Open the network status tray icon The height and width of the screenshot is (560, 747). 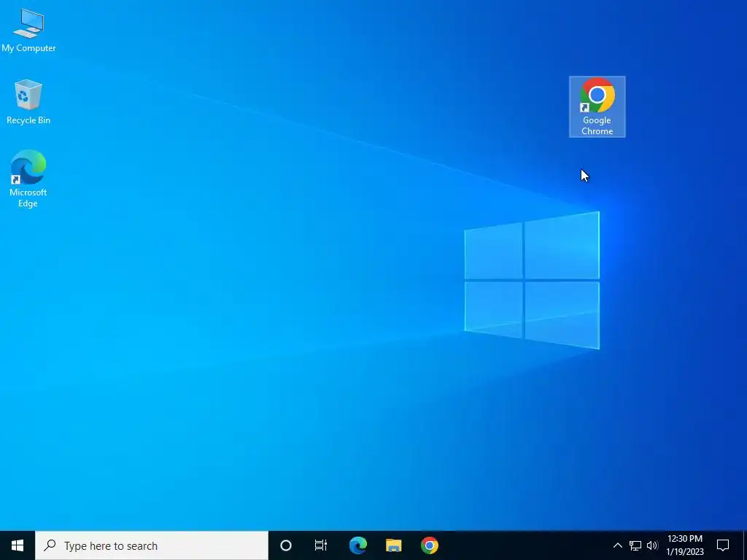tap(635, 545)
